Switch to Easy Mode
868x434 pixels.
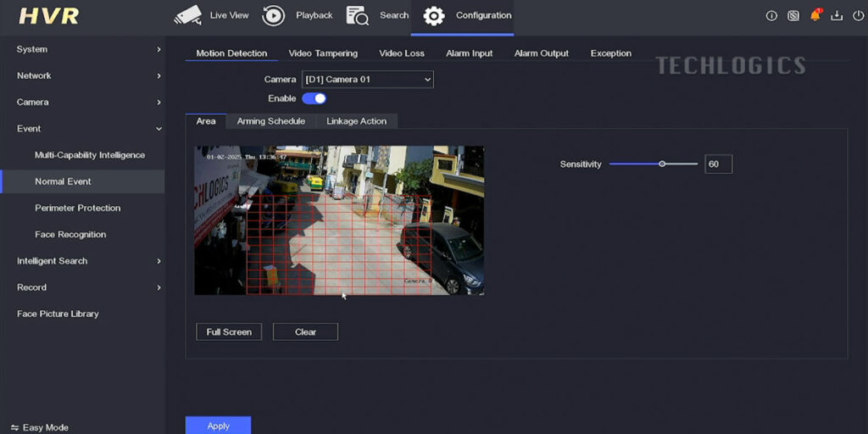(x=40, y=427)
